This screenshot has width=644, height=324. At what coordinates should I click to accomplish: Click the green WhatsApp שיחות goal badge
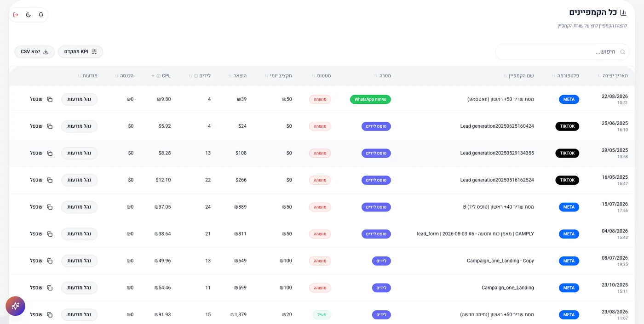[x=370, y=99]
